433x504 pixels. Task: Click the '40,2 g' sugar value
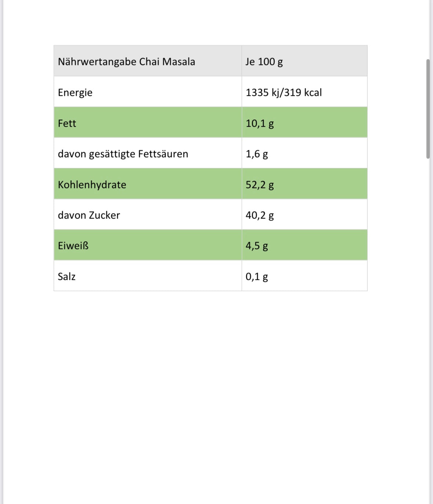(260, 215)
